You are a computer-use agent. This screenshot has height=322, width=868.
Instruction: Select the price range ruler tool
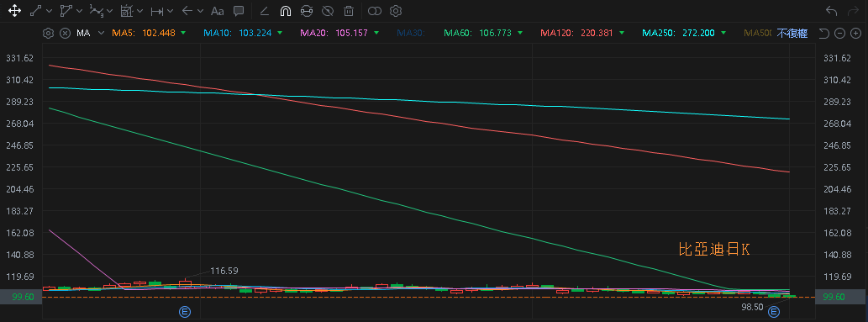pyautogui.click(x=157, y=11)
